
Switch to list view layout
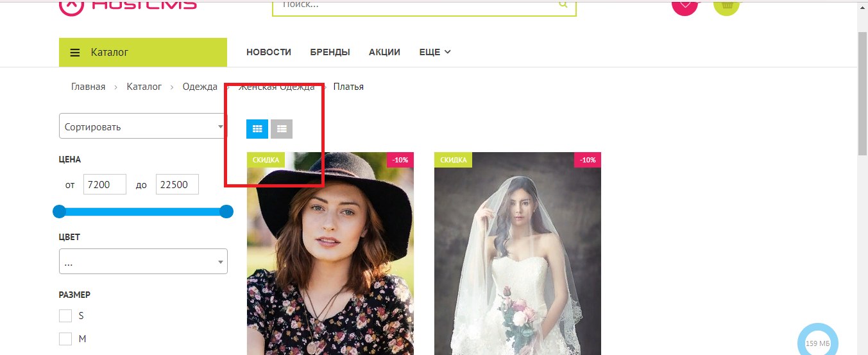(282, 129)
